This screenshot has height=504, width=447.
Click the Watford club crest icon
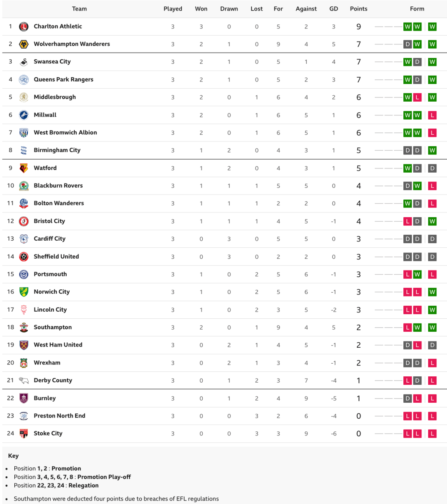[24, 168]
